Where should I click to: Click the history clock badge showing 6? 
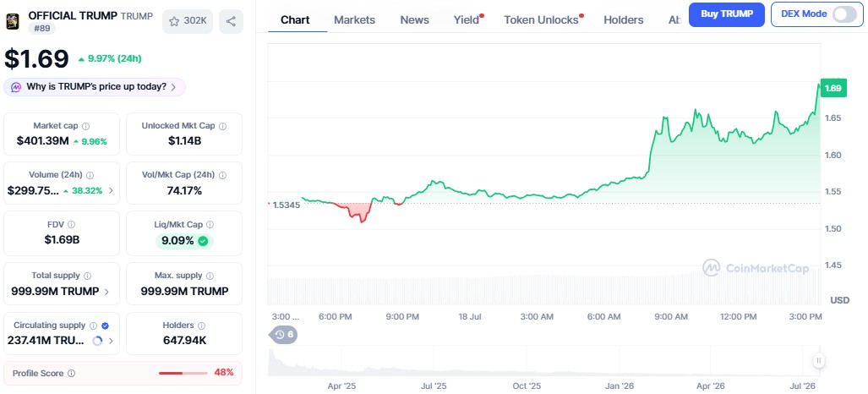point(283,334)
